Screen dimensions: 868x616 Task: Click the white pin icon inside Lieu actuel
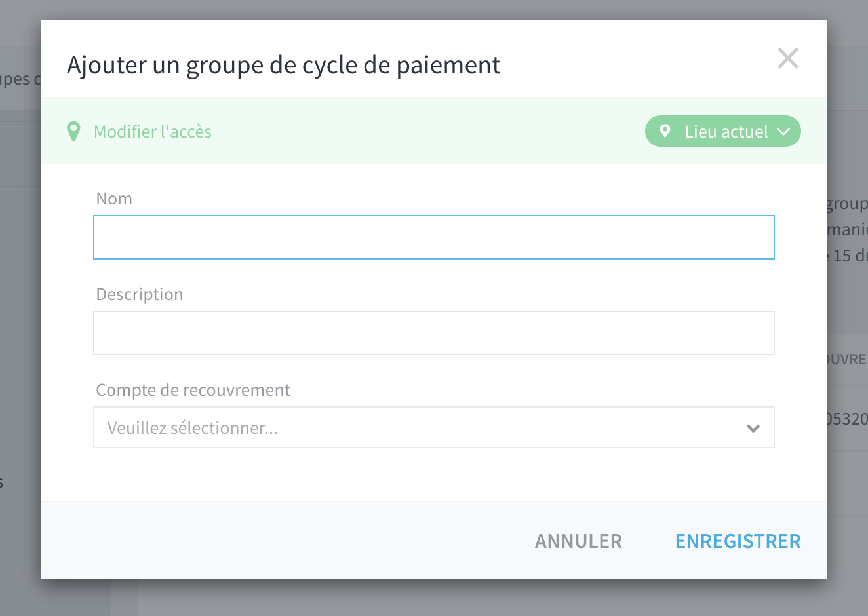tap(665, 131)
